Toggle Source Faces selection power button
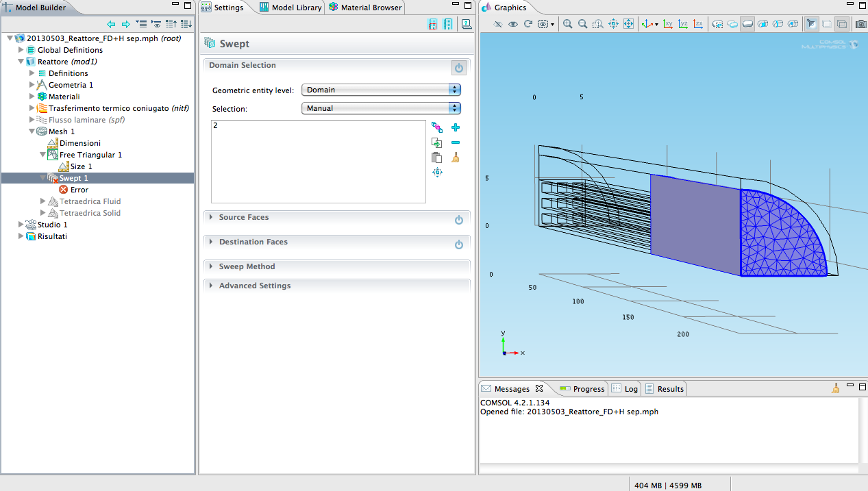This screenshot has height=491, width=868. (459, 220)
